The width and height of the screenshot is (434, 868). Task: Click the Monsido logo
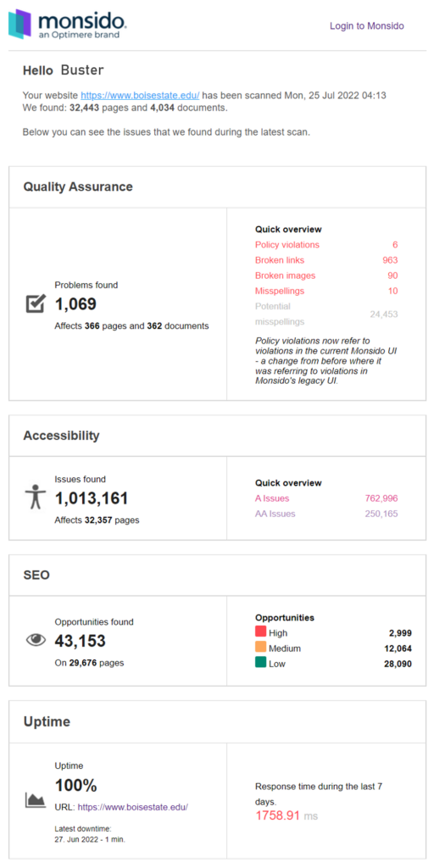tap(68, 24)
